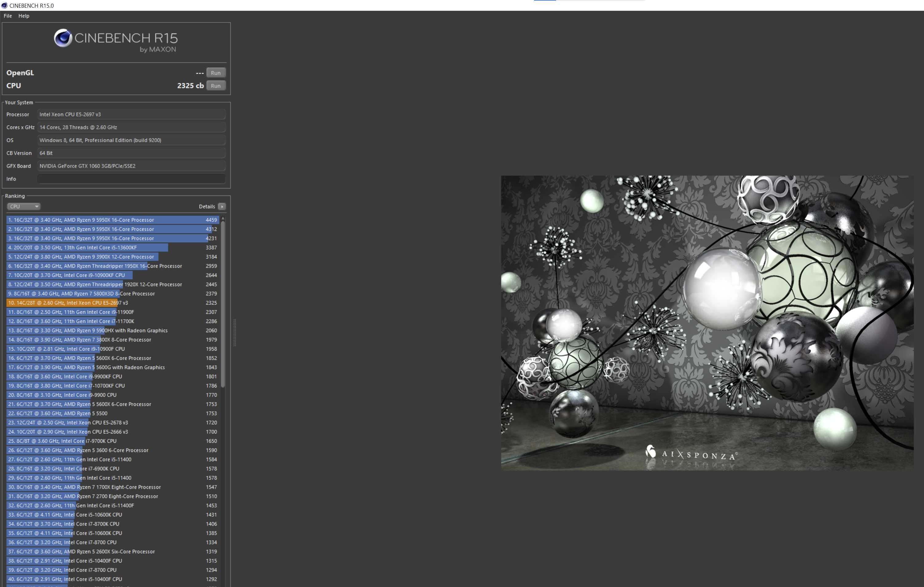Select the highlighted Xeon E5-2697 v3 row
Screen dimensions: 924x587
pos(113,303)
